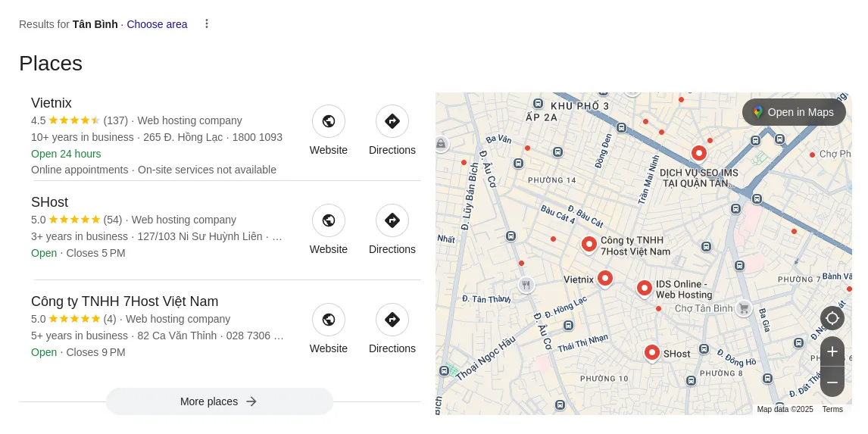Click restaurant fork-knife map icon
The height and width of the screenshot is (434, 868).
(x=526, y=285)
